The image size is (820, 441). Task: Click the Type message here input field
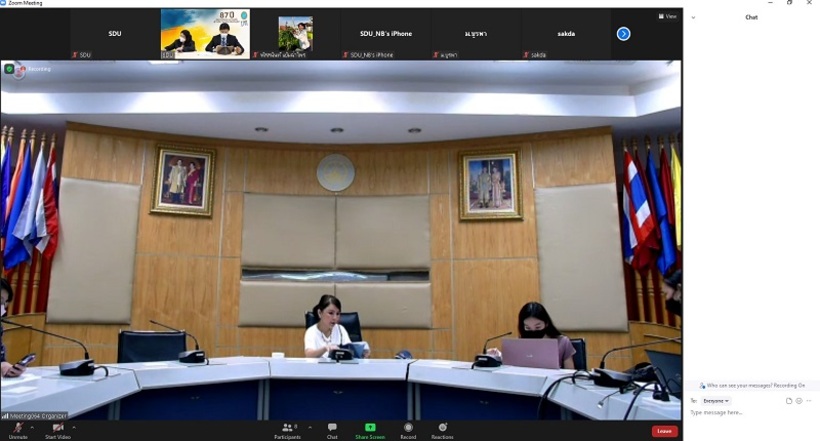(740, 412)
